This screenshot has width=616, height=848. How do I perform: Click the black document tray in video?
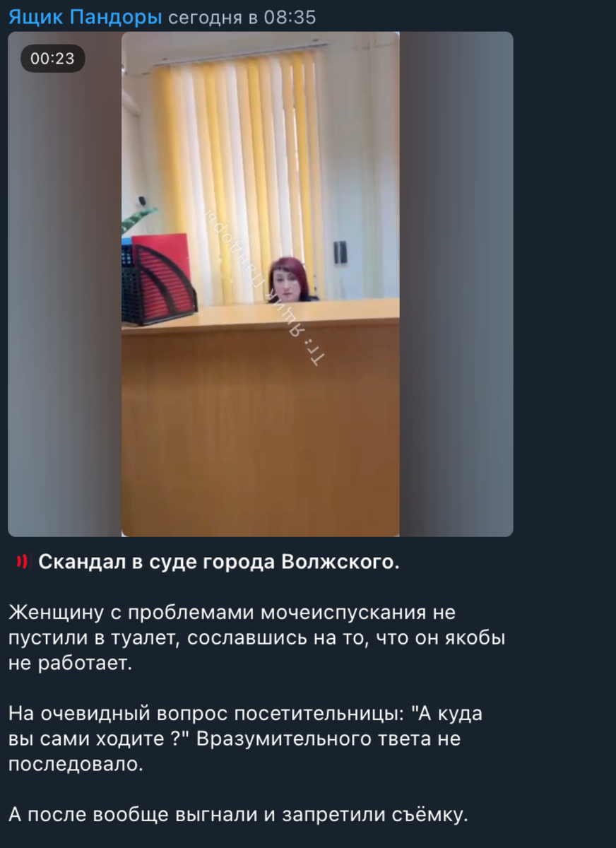pyautogui.click(x=158, y=286)
